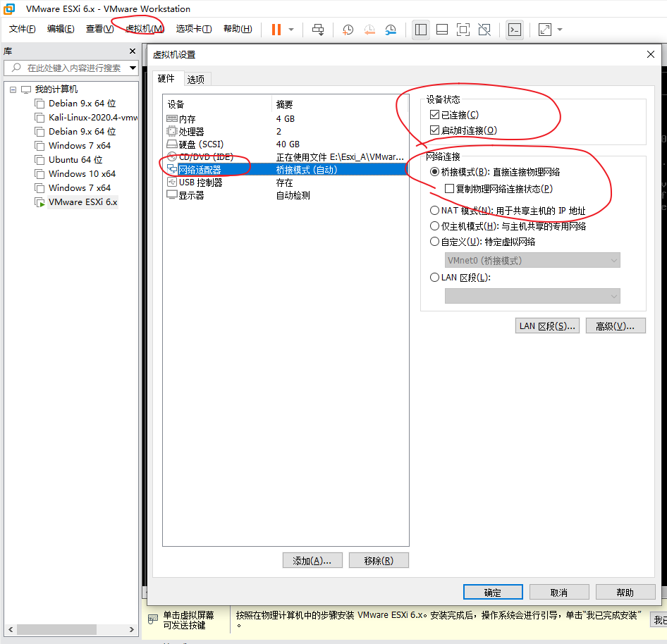Open the console view icon
The image size is (667, 644).
(x=515, y=30)
